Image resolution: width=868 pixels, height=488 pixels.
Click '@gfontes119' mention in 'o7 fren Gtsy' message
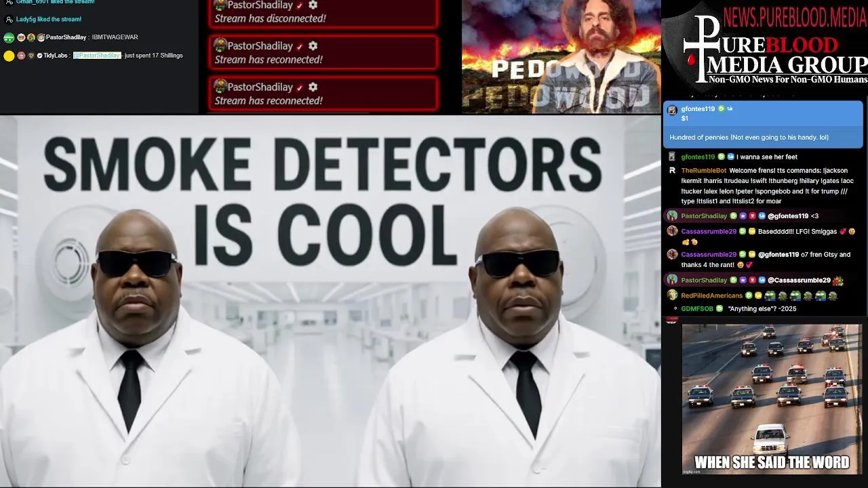click(778, 255)
